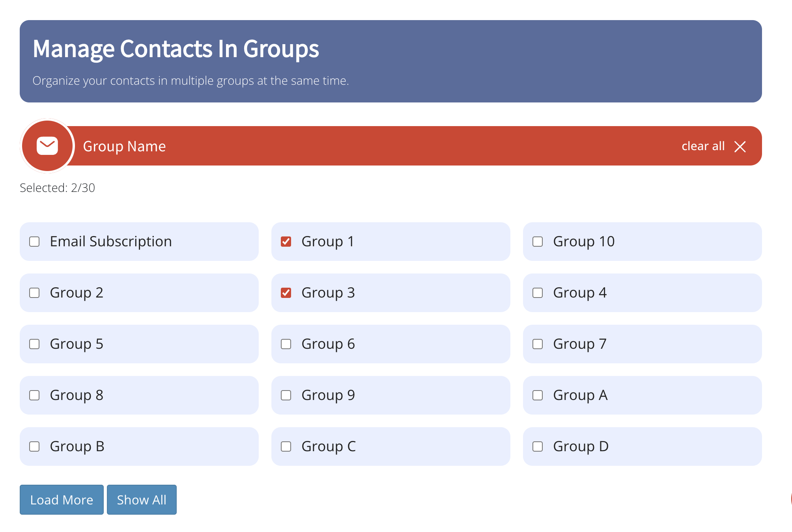Select Group 5 from the list
Screen dimensions: 792x532
(x=34, y=344)
